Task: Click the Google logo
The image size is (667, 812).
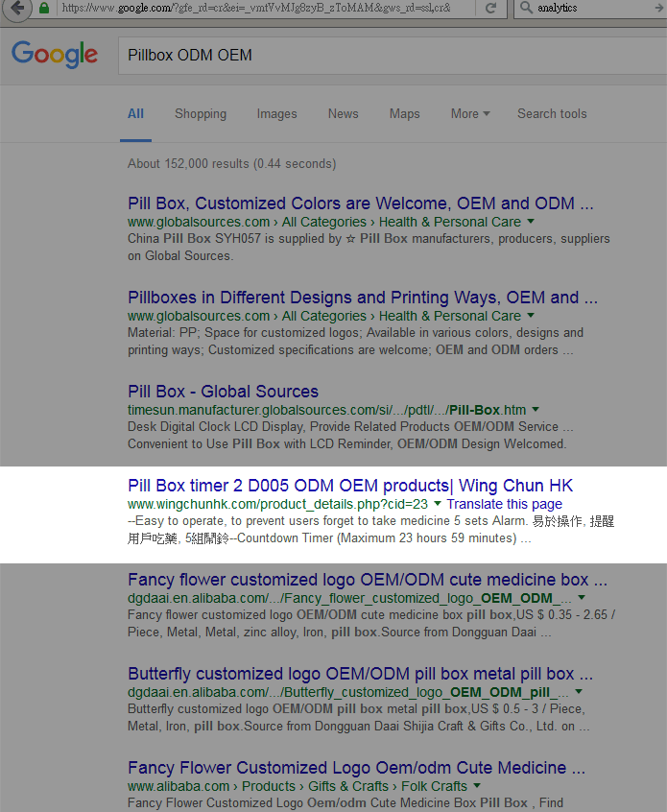Action: (x=55, y=55)
